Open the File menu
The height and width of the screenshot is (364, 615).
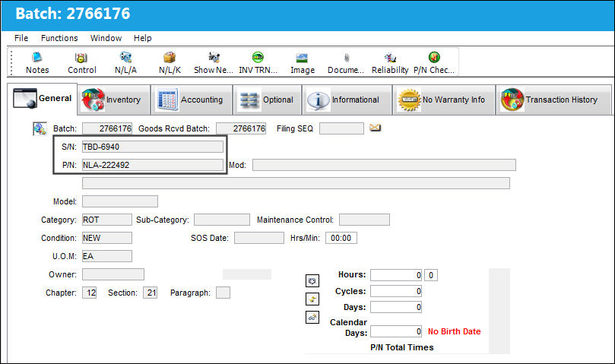pos(21,38)
